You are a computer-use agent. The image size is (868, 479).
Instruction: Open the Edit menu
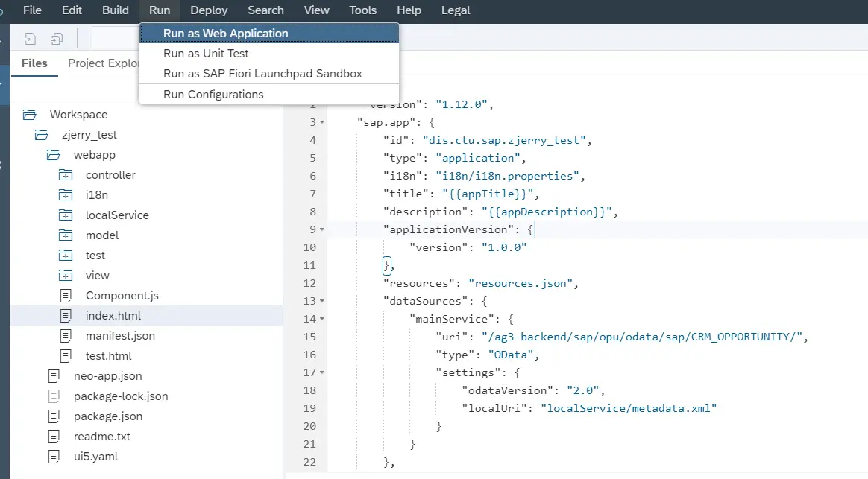coord(72,10)
